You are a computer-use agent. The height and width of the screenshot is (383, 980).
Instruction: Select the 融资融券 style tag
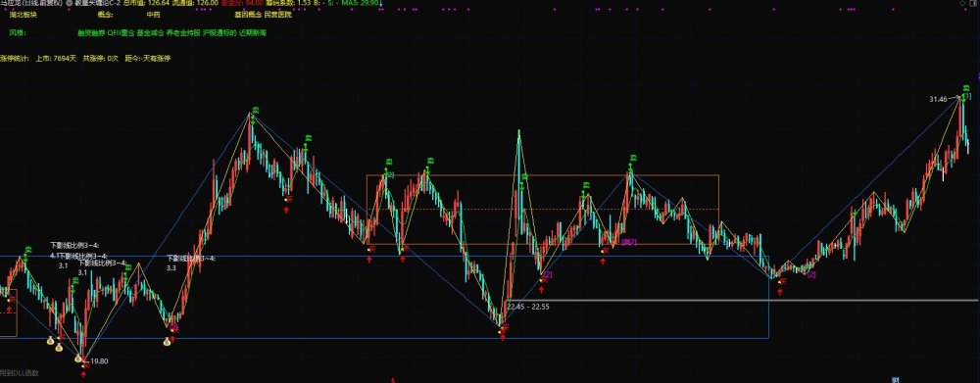pos(90,32)
